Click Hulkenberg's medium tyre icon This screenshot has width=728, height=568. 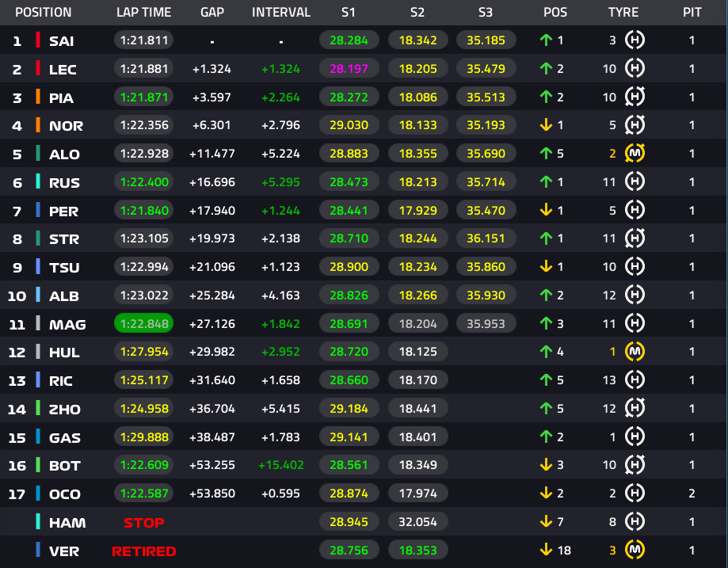point(635,352)
